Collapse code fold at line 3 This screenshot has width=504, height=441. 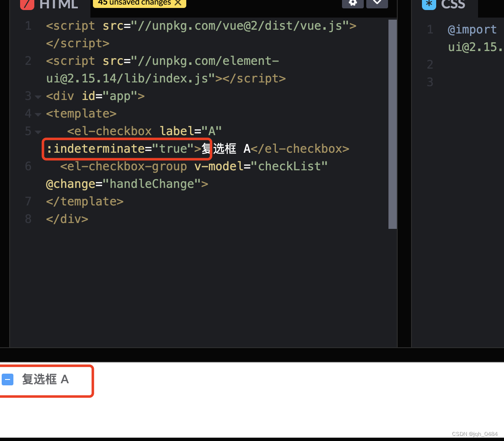point(38,97)
